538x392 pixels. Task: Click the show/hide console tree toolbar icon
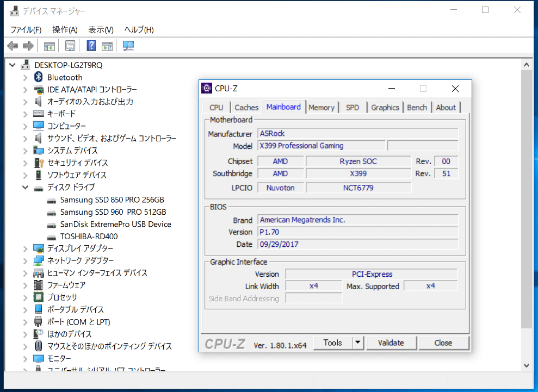pos(50,46)
